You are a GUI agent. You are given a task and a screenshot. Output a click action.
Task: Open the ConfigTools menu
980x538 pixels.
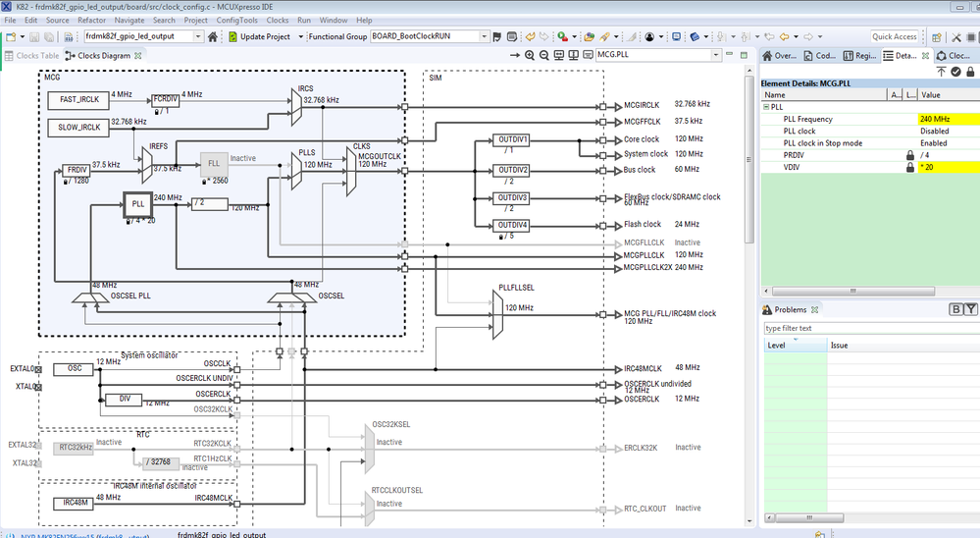(x=236, y=20)
